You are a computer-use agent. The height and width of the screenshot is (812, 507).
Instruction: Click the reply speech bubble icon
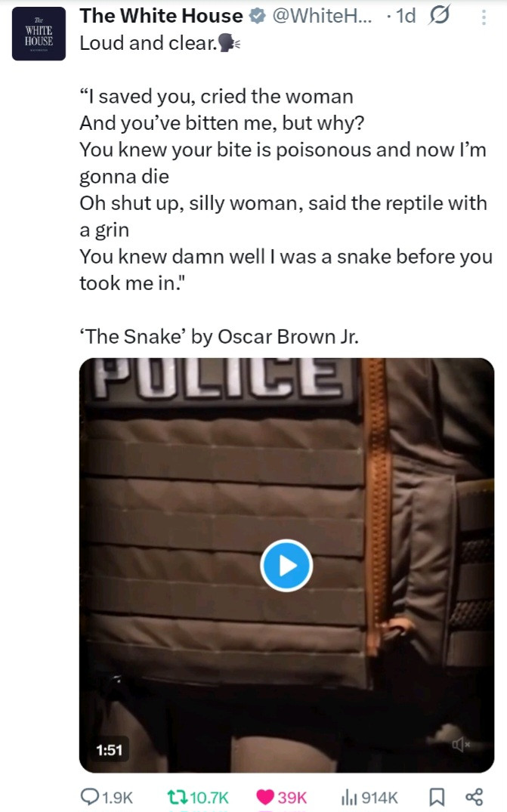coord(90,797)
